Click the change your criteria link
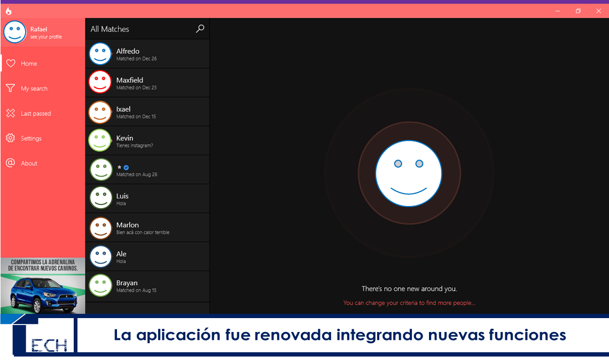Image resolution: width=609 pixels, height=364 pixels. pyautogui.click(x=409, y=302)
